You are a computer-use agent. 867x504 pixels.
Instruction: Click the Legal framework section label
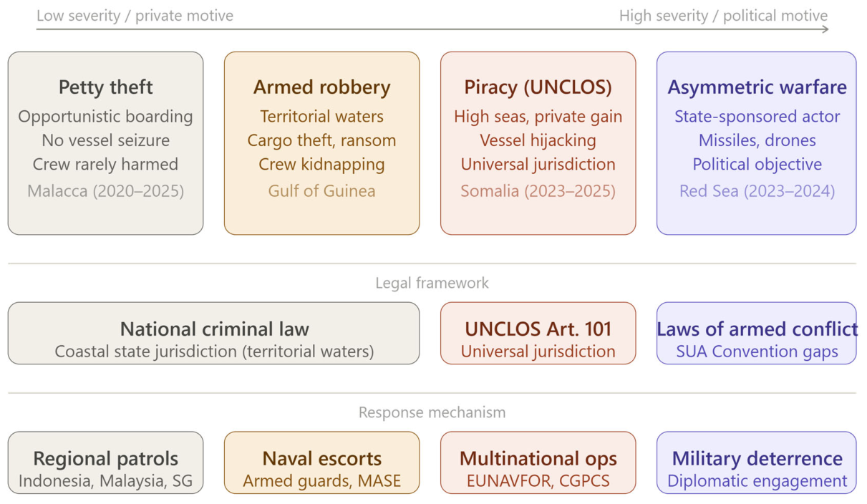pyautogui.click(x=432, y=283)
